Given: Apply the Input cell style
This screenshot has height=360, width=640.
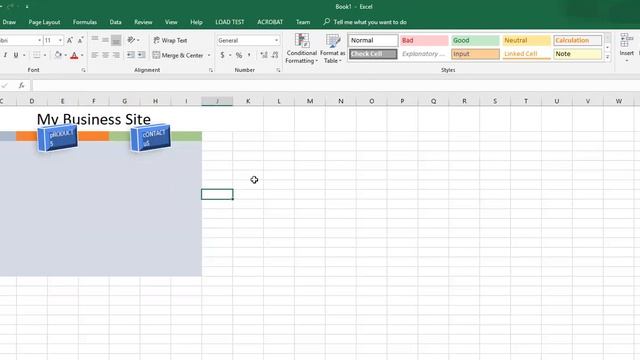Looking at the screenshot, I should [475, 54].
